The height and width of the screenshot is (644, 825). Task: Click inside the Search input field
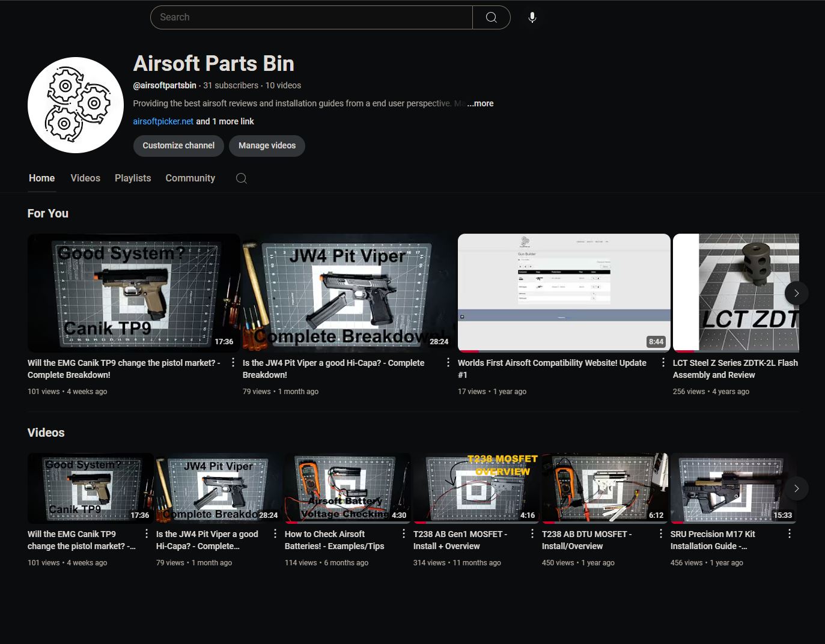(x=312, y=17)
